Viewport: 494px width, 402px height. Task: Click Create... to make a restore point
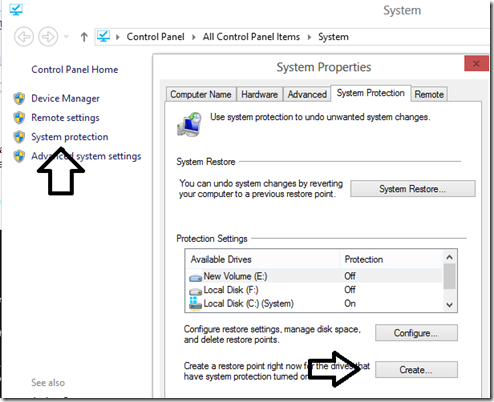click(416, 370)
